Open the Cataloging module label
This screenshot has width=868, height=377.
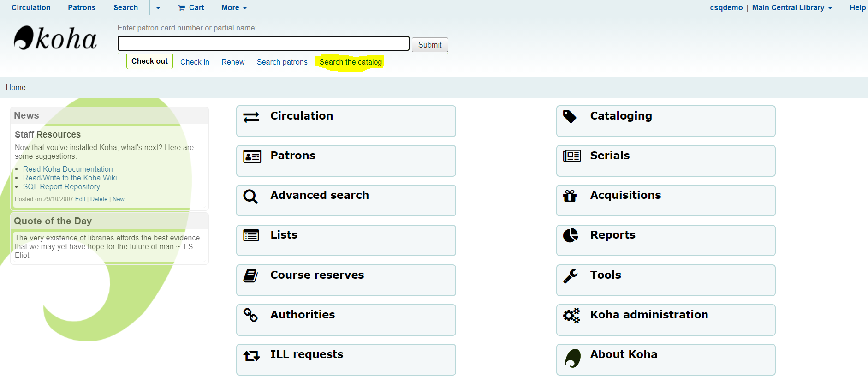(x=621, y=116)
